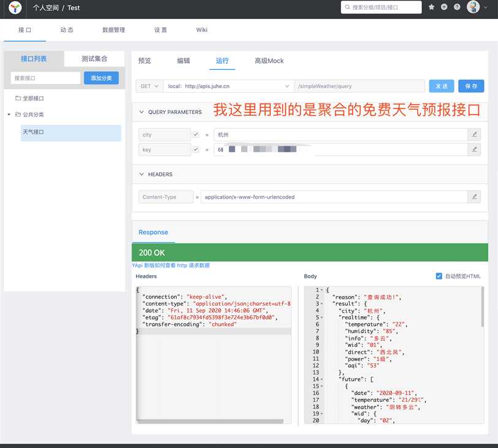Select the 天气接口 item in the tree
Screen dimensions: 498x448
pyautogui.click(x=71, y=132)
